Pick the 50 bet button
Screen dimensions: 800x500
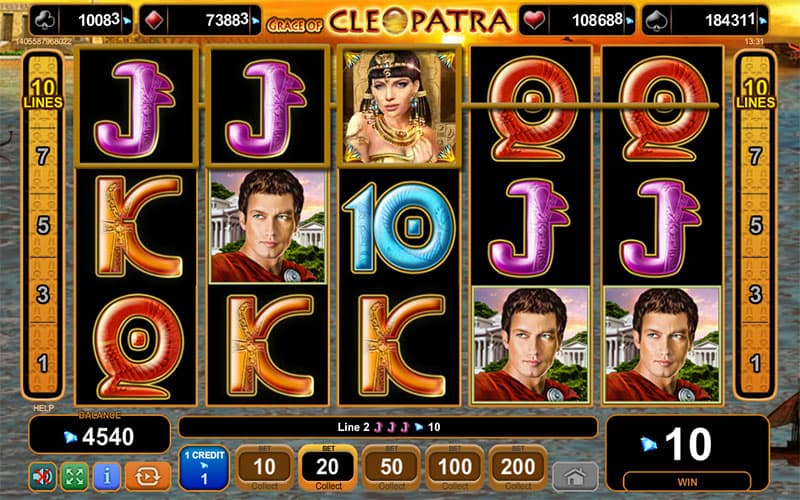[391, 468]
